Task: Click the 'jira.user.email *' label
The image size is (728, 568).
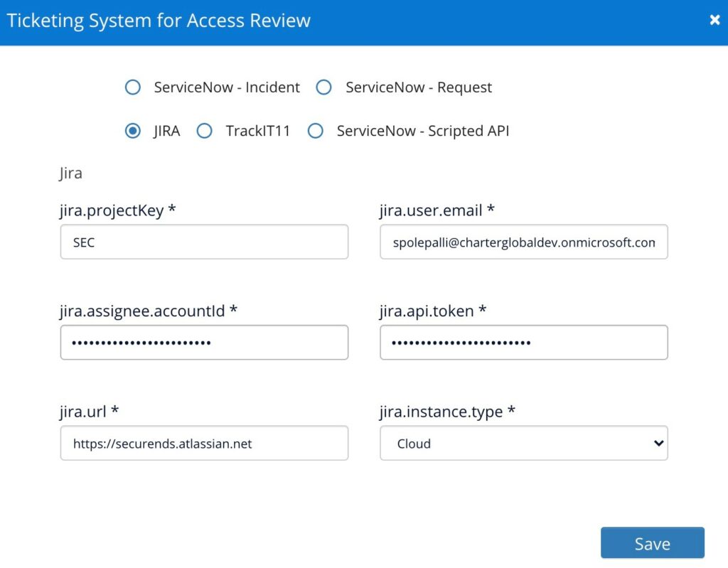Action: click(x=437, y=210)
